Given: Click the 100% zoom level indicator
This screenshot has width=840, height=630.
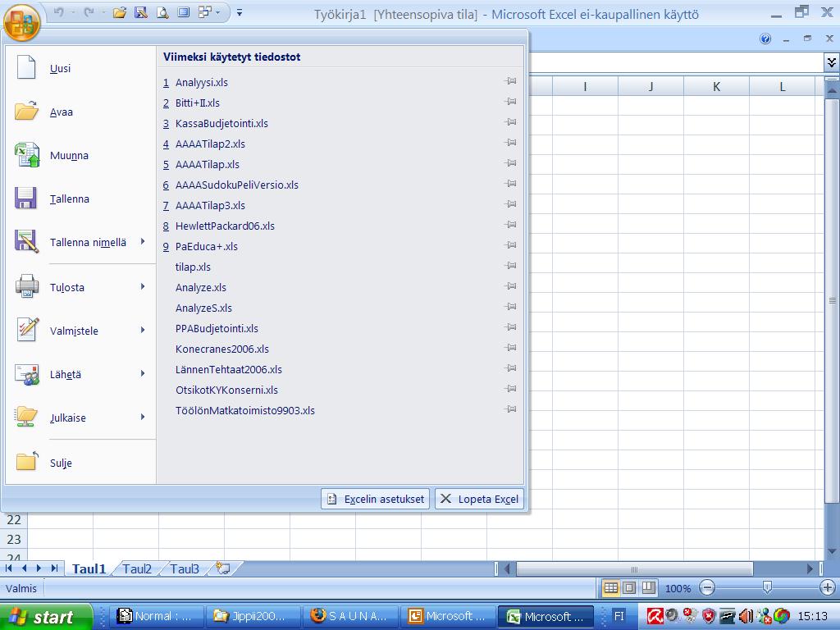Looking at the screenshot, I should pyautogui.click(x=678, y=588).
